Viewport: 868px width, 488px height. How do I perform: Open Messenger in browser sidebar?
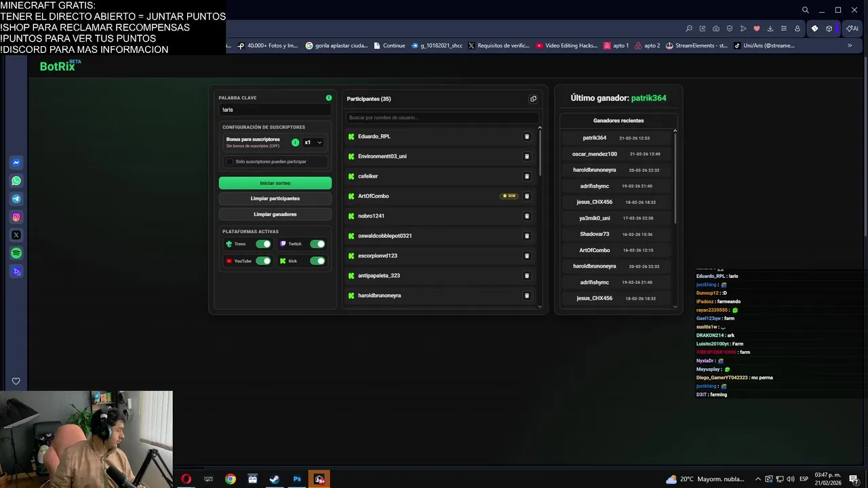pos(16,163)
